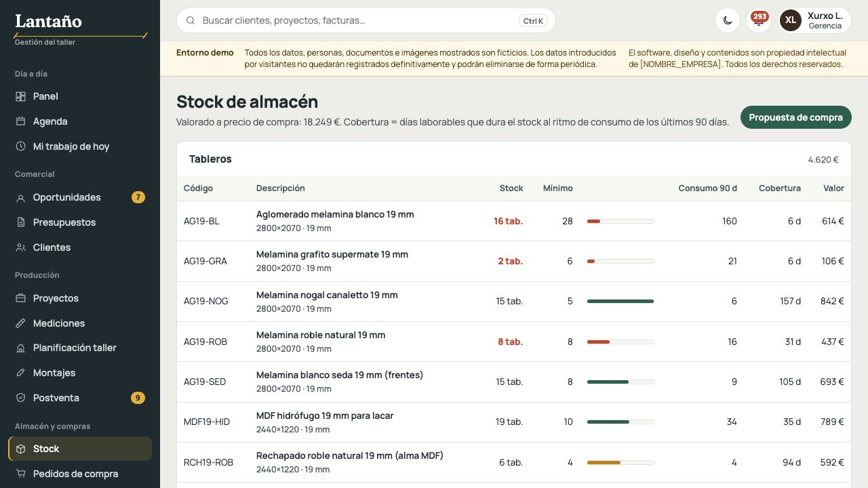
Task: Select code AG19-BL in table
Action: 201,221
